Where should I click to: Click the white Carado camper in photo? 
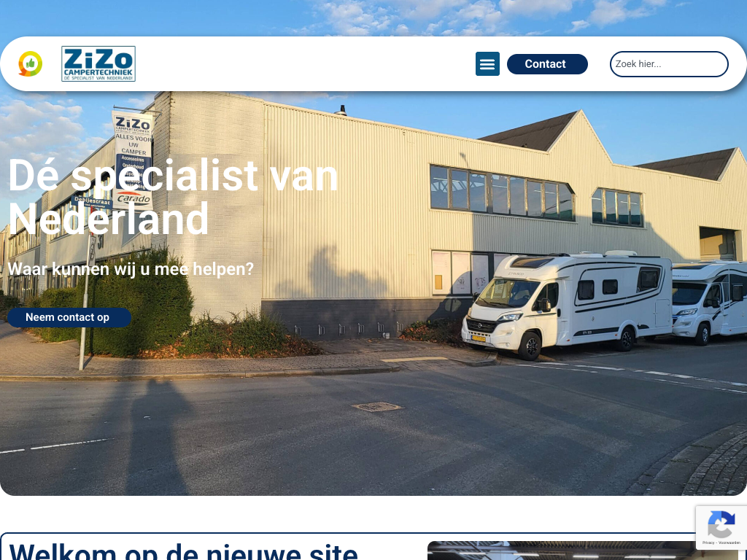(567, 305)
